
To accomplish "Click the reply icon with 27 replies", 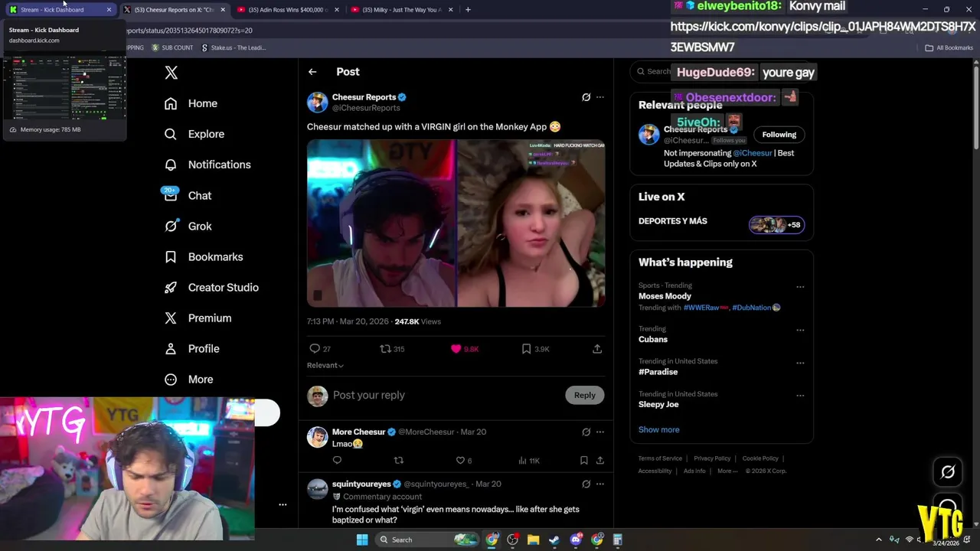I will pos(320,349).
